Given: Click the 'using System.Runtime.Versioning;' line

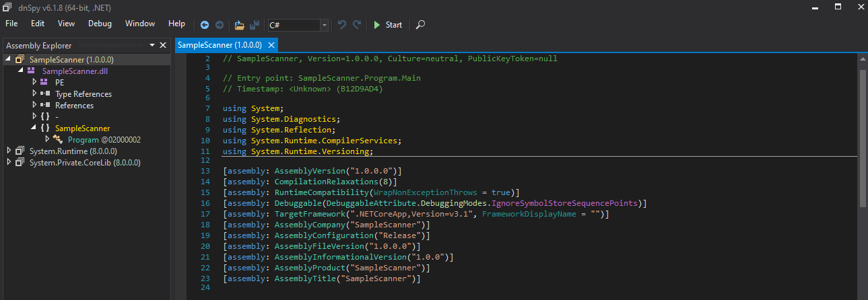Looking at the screenshot, I should (x=298, y=152).
